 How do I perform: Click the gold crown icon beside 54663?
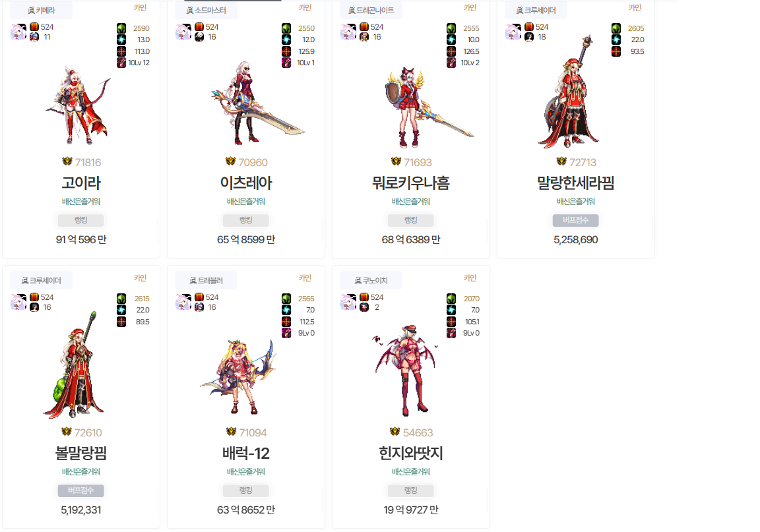pos(395,432)
